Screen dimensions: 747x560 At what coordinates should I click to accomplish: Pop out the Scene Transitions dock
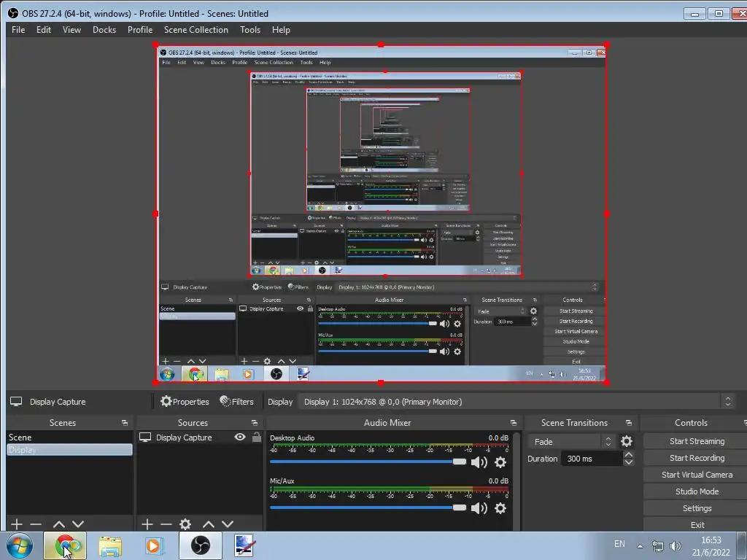(x=628, y=423)
